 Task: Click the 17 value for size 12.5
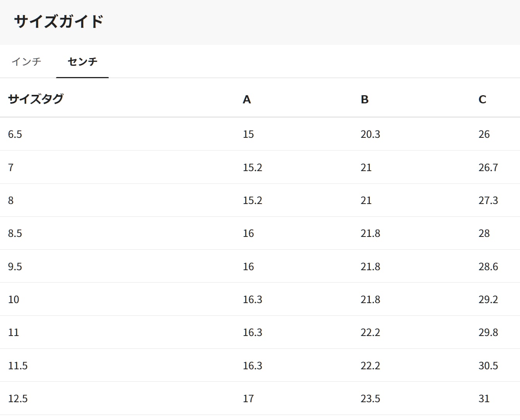click(x=248, y=399)
